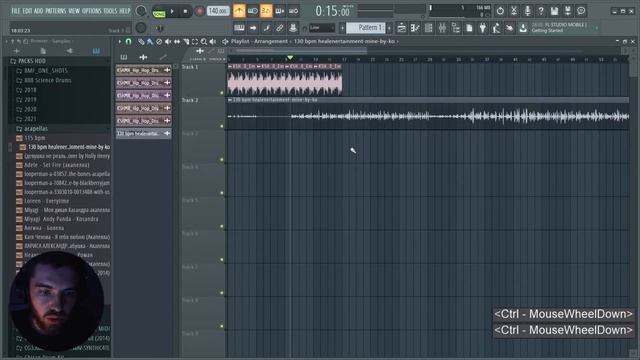
Task: Open the project picker page icon
Action: tap(469, 28)
